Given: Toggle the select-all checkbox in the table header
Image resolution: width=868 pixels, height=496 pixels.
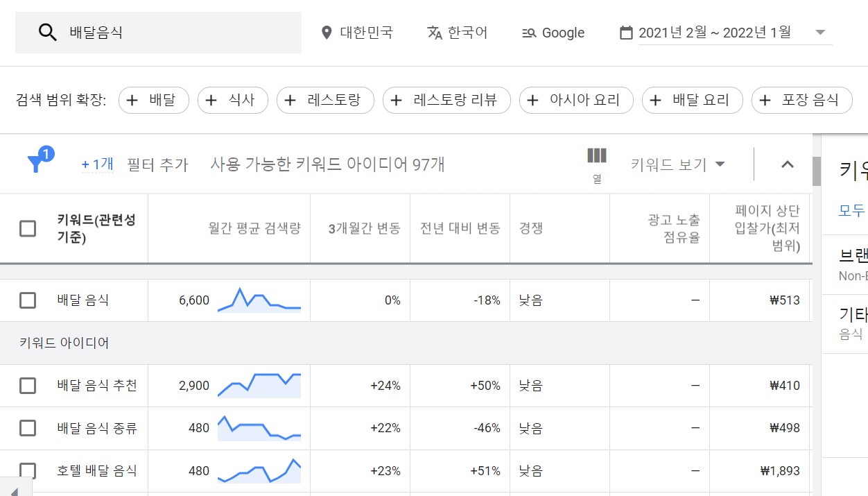Looking at the screenshot, I should 28,228.
